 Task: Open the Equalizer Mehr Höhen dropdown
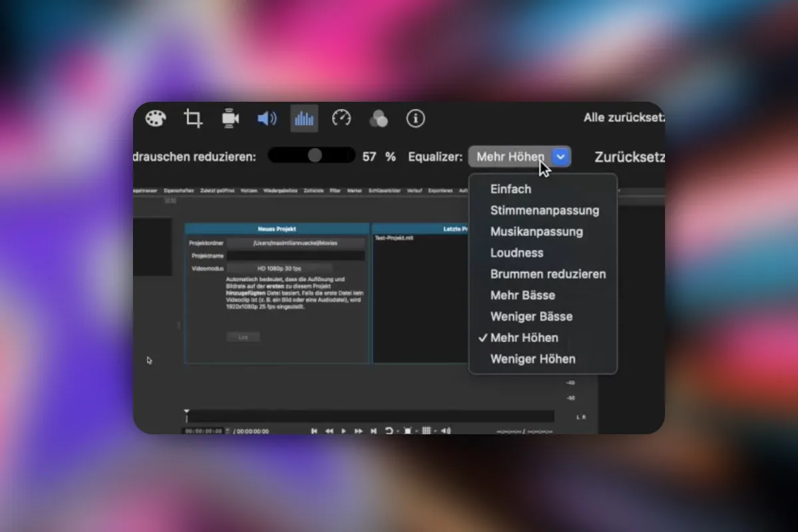click(x=519, y=157)
